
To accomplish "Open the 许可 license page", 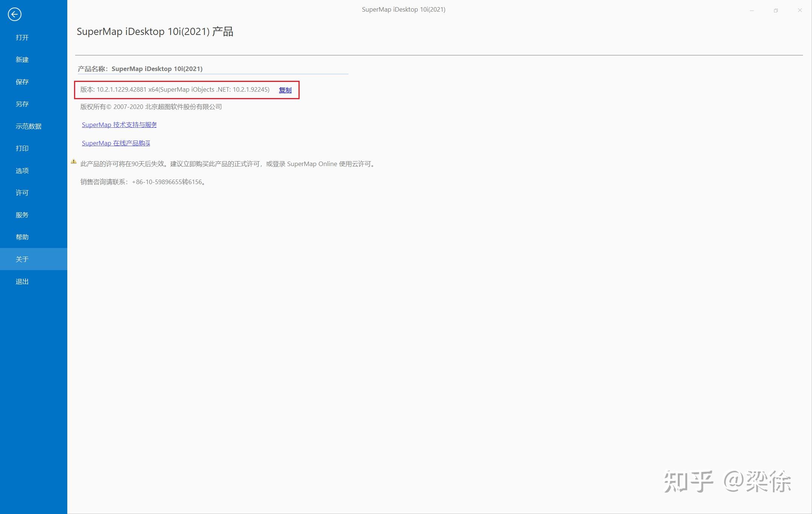I will (x=33, y=193).
